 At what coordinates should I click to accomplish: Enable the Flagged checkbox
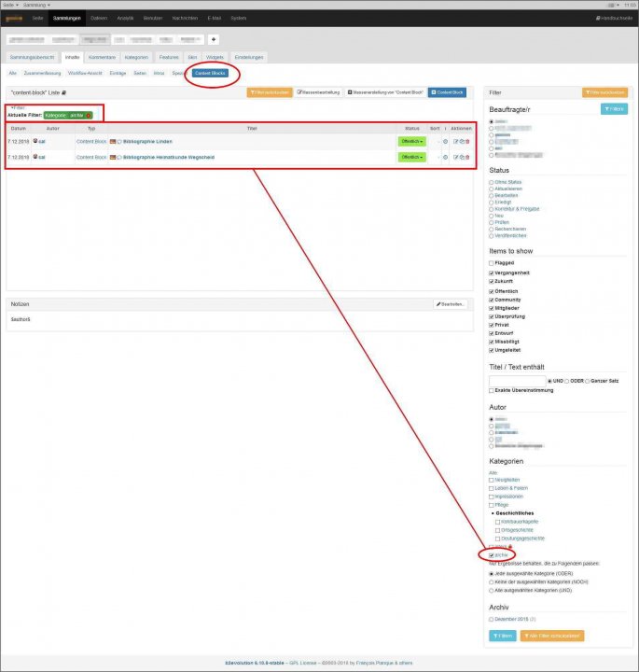pyautogui.click(x=492, y=263)
